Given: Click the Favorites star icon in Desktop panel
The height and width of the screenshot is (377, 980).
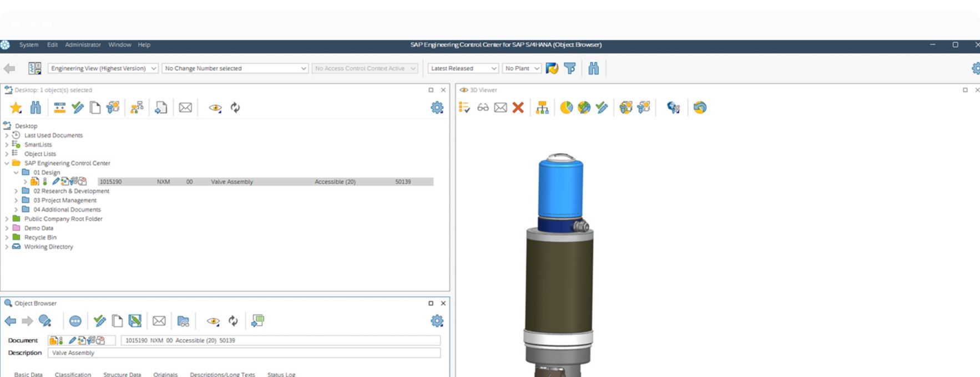Looking at the screenshot, I should pyautogui.click(x=16, y=108).
